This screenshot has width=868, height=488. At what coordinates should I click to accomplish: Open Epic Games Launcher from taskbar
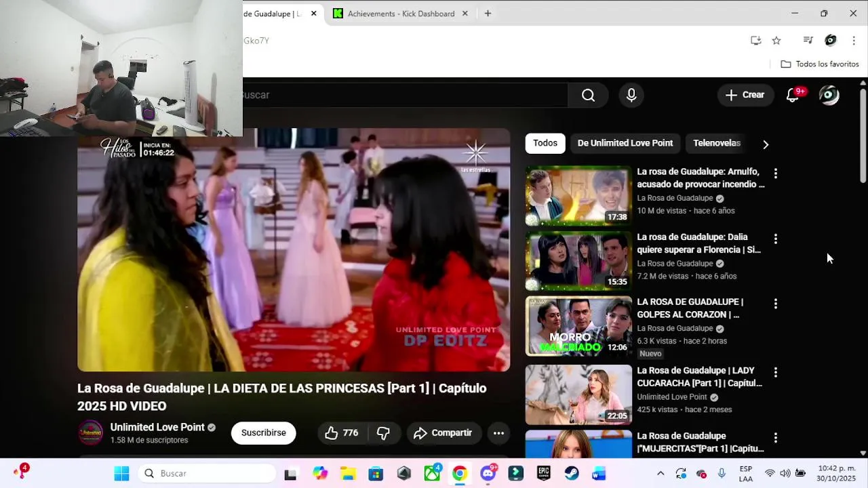click(x=544, y=473)
